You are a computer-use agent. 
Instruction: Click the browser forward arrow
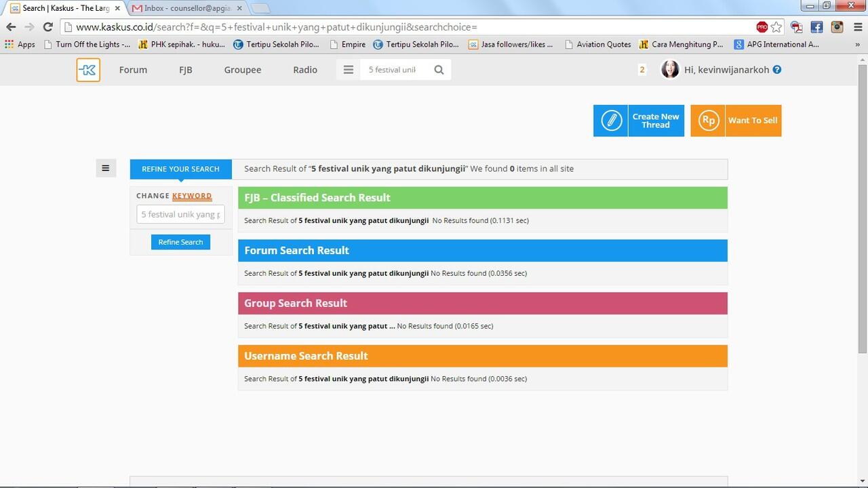[x=29, y=27]
